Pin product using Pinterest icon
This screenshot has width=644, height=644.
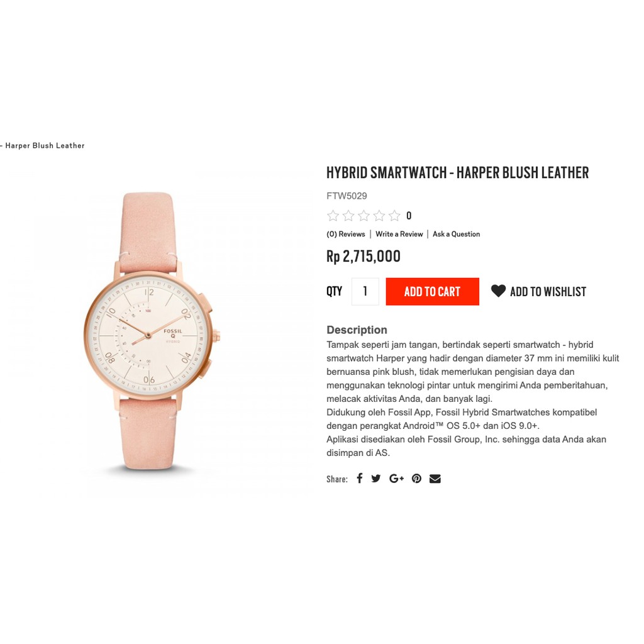point(416,479)
